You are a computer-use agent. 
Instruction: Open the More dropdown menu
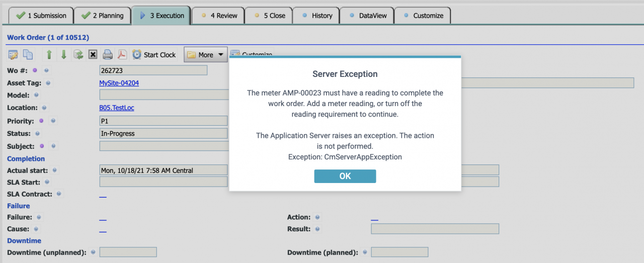coord(206,54)
